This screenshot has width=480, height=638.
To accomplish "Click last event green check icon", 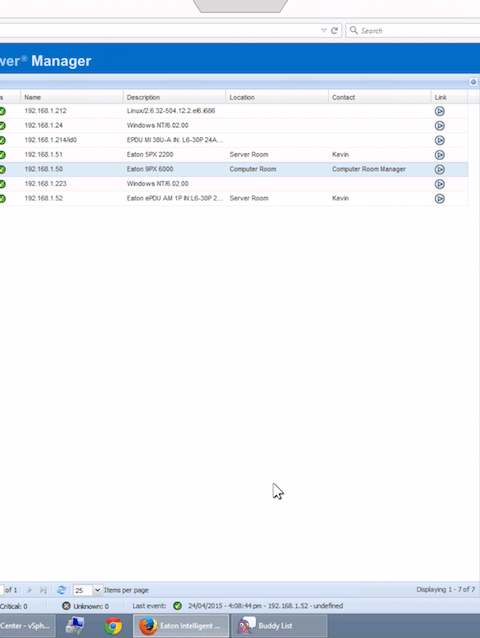I will [x=177, y=606].
